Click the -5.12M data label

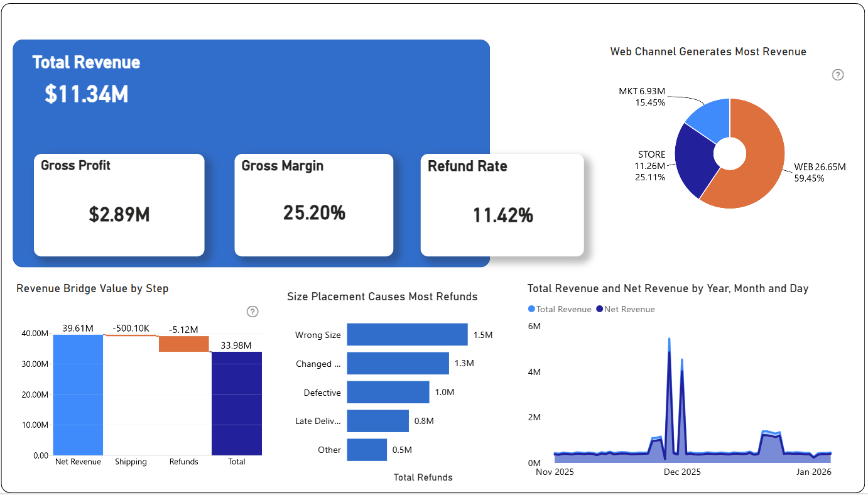(183, 329)
